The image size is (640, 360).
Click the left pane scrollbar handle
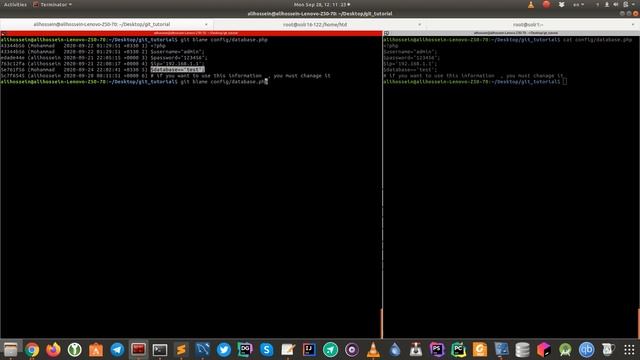pos(382,324)
